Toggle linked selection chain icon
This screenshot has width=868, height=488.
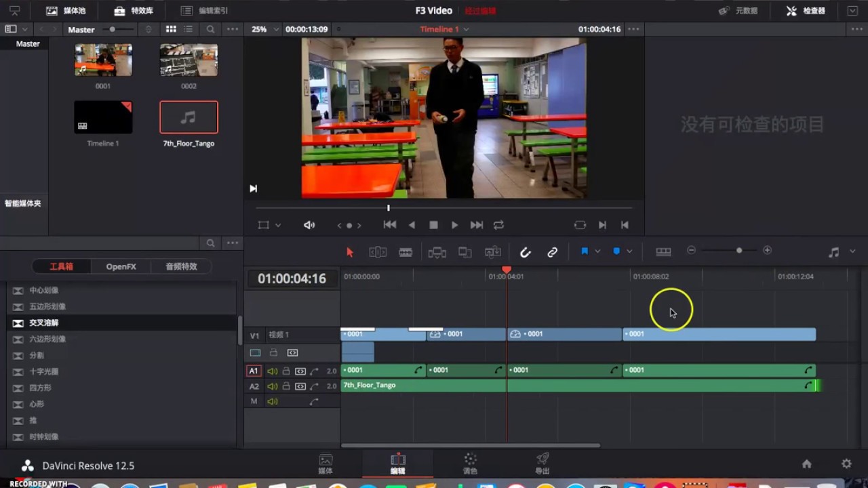(x=553, y=252)
